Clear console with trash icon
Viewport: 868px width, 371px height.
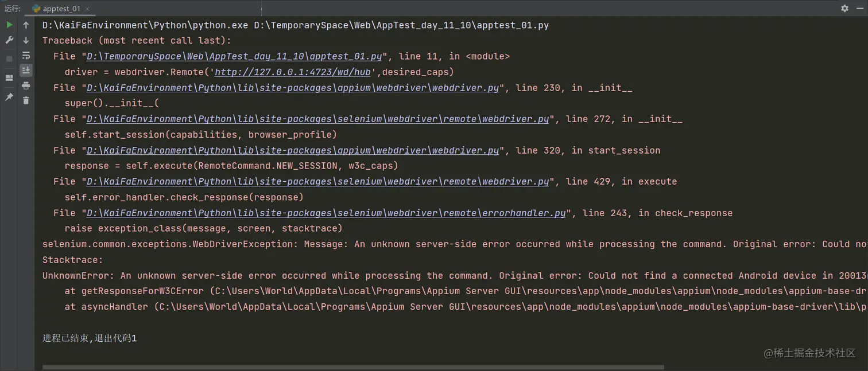tap(26, 100)
